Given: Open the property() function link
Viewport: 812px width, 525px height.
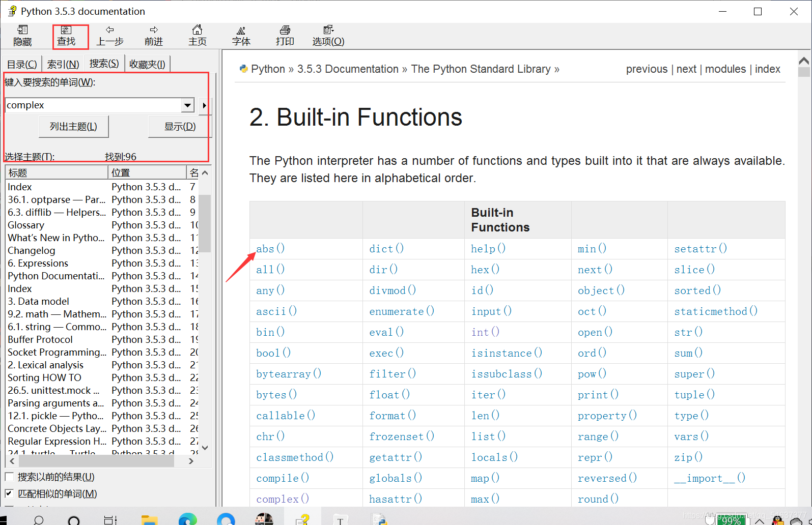Looking at the screenshot, I should 607,415.
